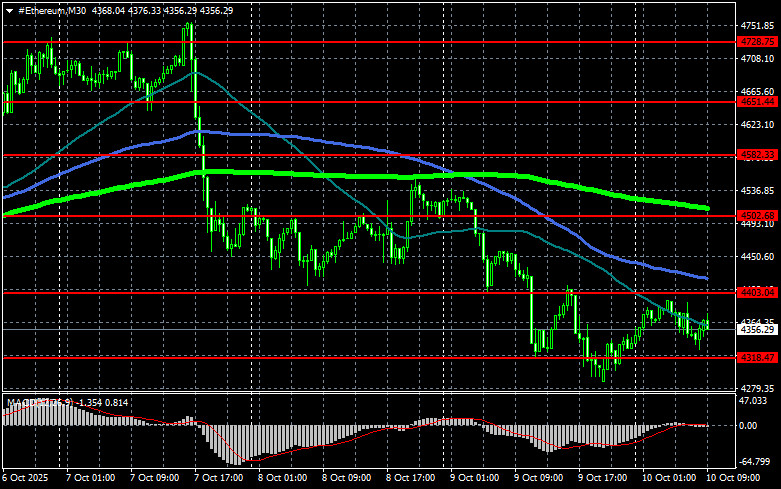
Task: Click MACD scale value 47.033
Action: click(755, 400)
